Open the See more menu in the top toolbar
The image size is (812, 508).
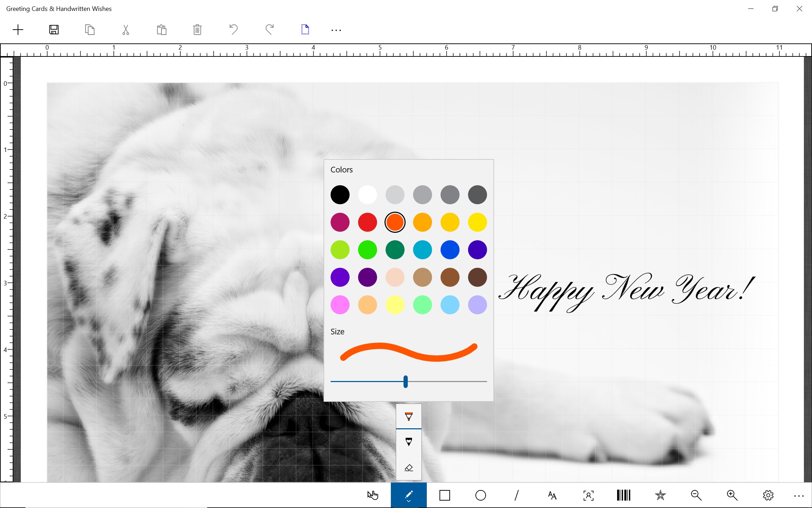point(336,30)
